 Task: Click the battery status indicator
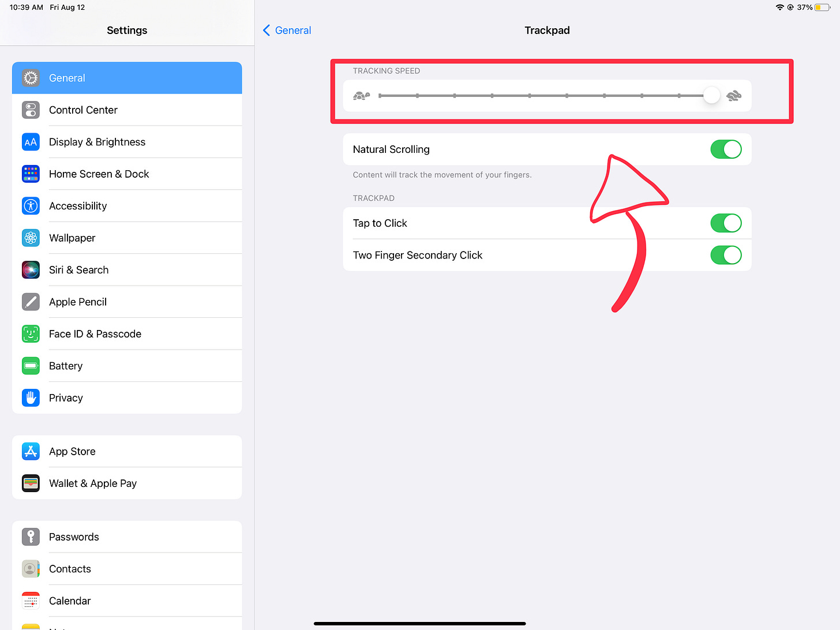[822, 7]
